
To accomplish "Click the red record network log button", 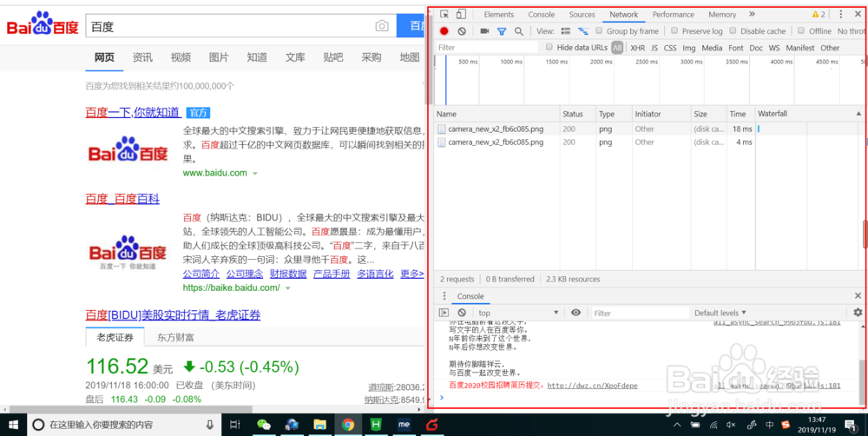I will [x=444, y=31].
